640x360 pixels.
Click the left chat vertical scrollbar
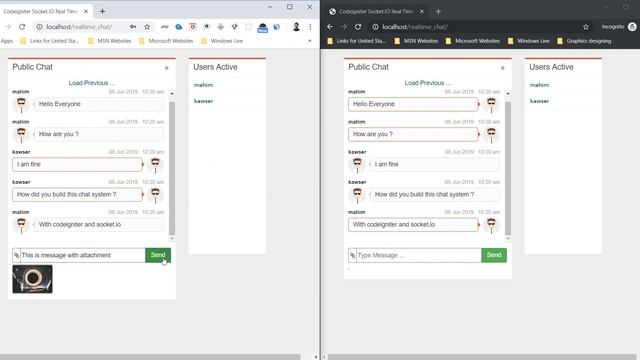[x=172, y=168]
